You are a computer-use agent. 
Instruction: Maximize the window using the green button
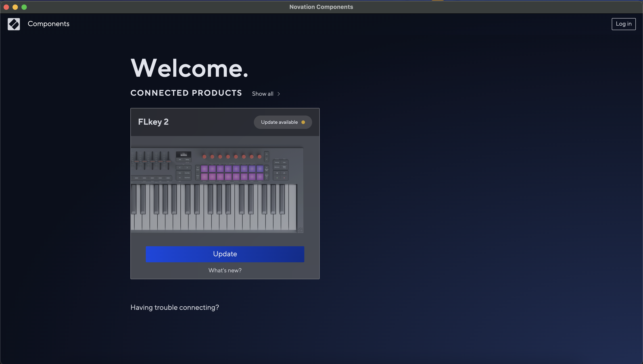(24, 7)
